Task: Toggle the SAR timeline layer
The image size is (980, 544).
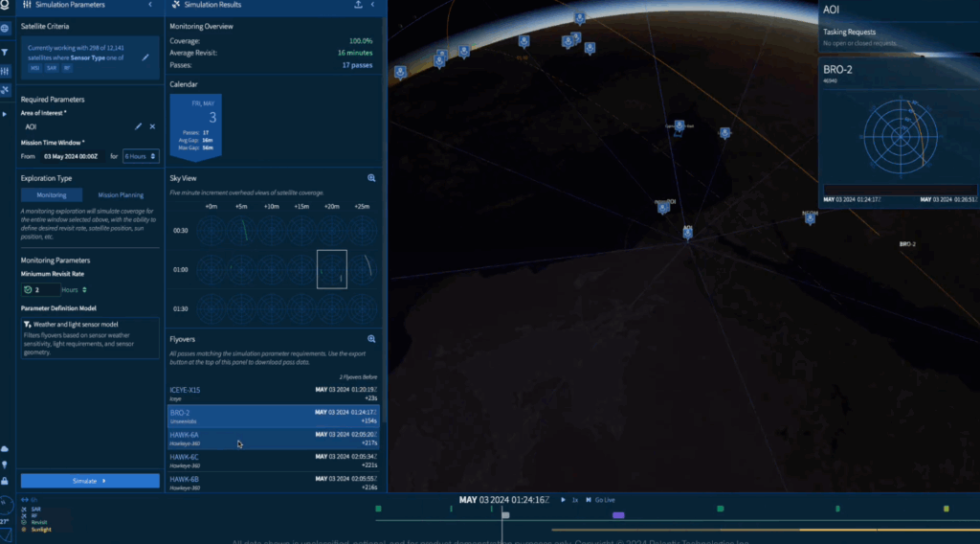Action: click(x=32, y=510)
